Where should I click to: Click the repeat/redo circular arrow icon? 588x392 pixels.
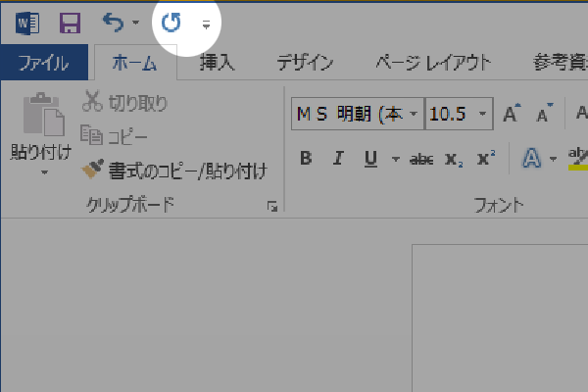[x=171, y=23]
